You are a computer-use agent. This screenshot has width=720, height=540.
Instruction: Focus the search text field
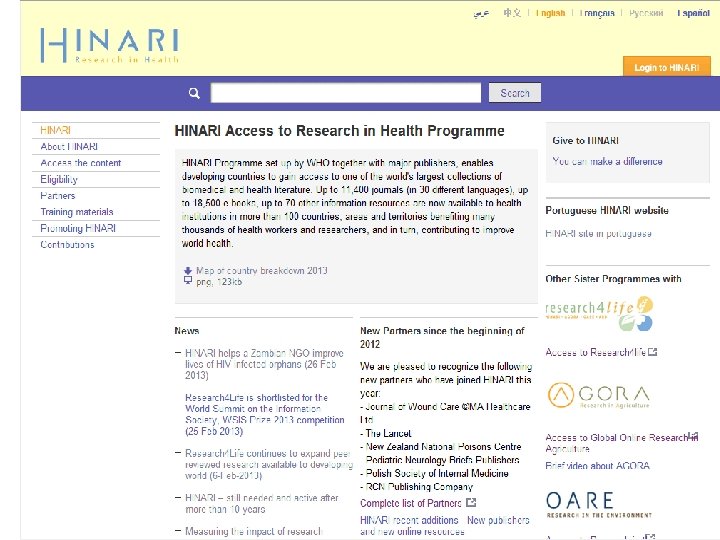(346, 93)
